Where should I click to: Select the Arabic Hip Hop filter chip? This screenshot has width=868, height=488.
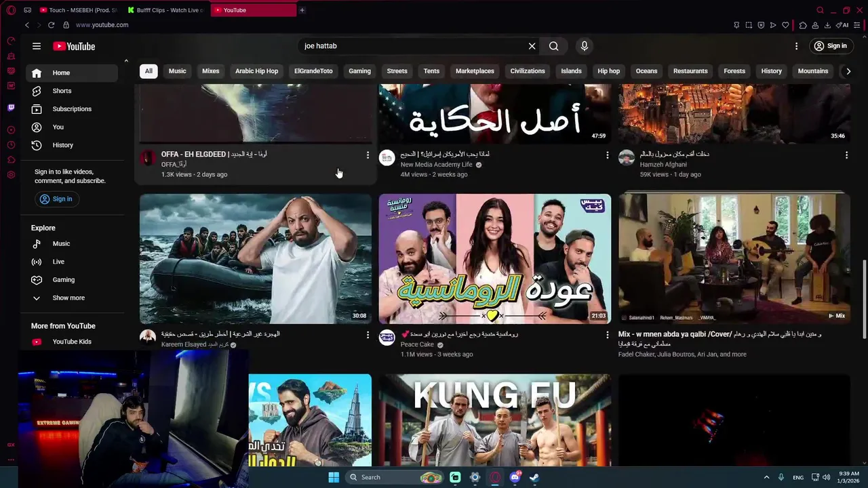point(256,71)
